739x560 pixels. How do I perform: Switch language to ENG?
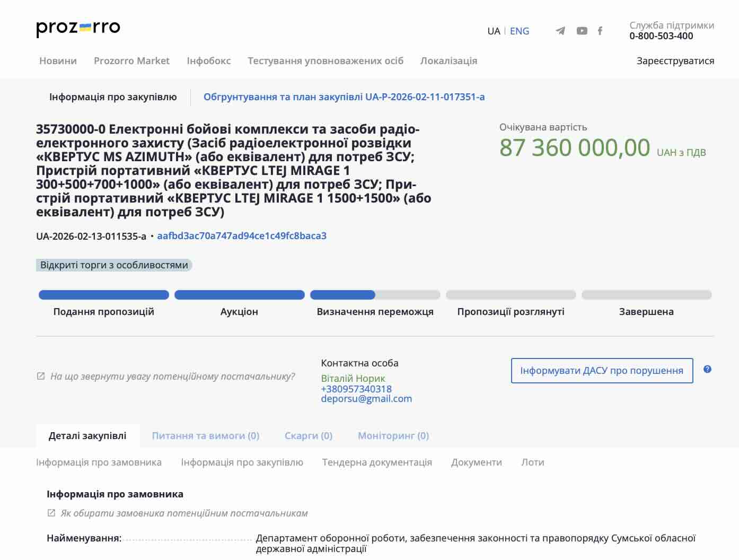click(x=519, y=31)
